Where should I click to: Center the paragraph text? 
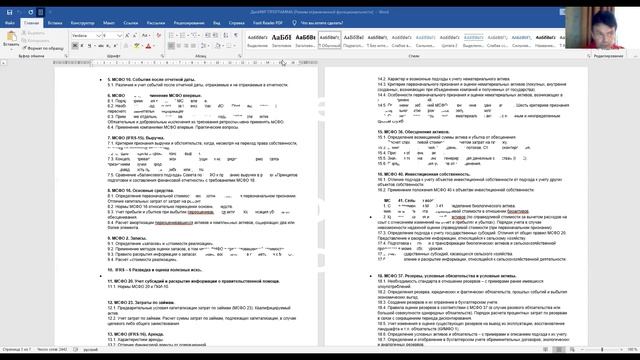(x=179, y=46)
